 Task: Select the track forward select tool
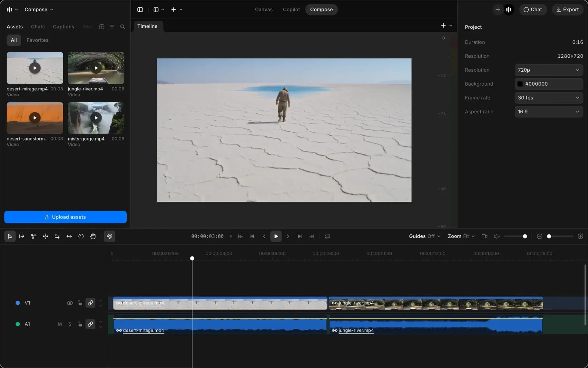[22, 236]
